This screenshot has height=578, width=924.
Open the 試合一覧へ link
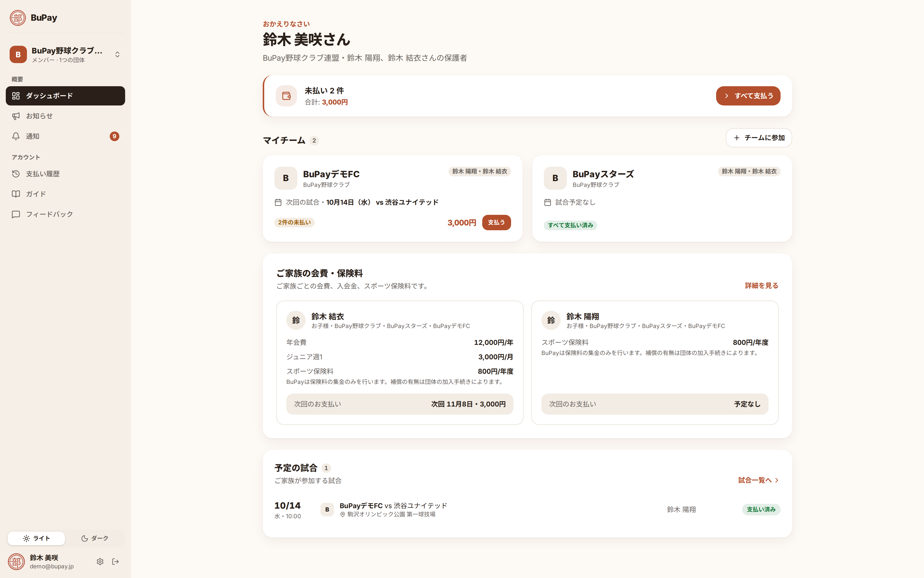[758, 480]
